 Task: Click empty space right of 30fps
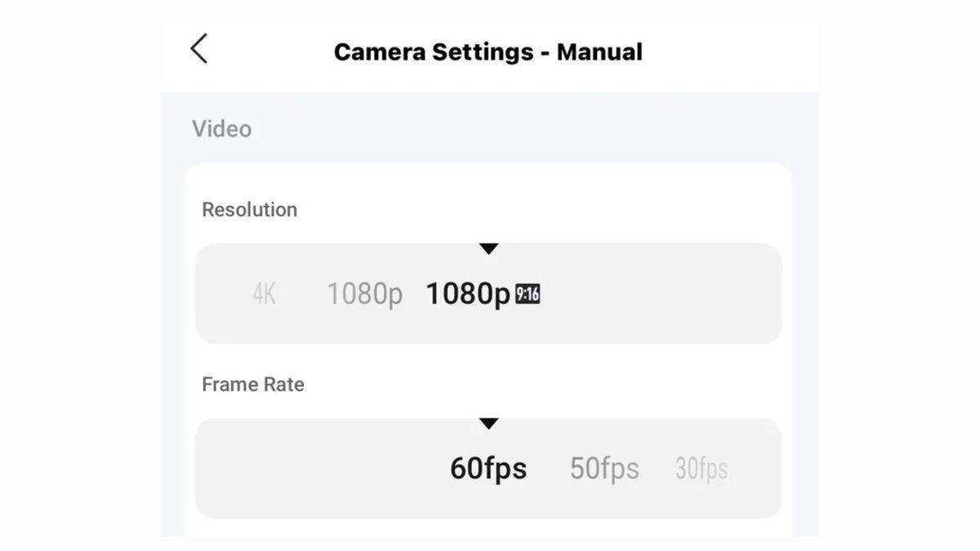click(x=755, y=469)
